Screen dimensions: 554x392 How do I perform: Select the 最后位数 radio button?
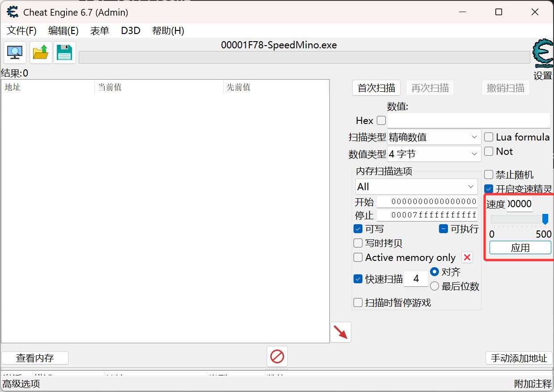coord(435,286)
